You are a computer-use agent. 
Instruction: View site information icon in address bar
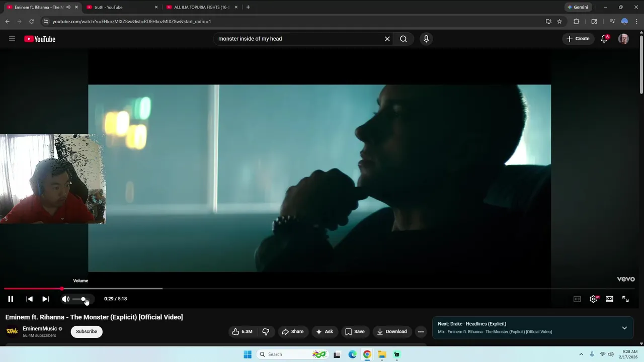tap(46, 22)
